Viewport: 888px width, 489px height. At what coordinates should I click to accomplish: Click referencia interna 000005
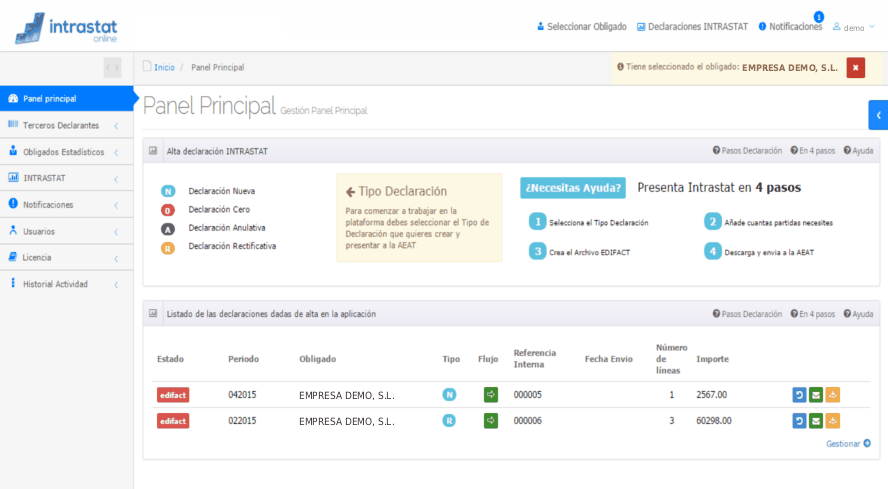528,395
